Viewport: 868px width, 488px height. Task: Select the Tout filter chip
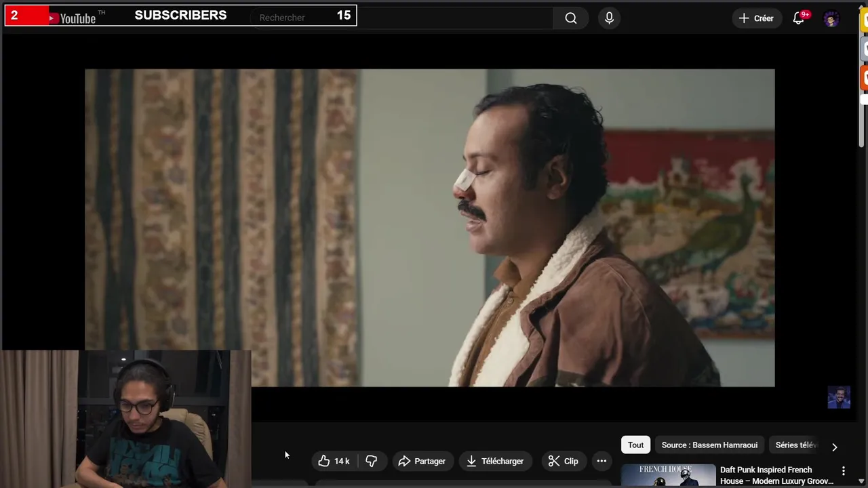pos(635,445)
